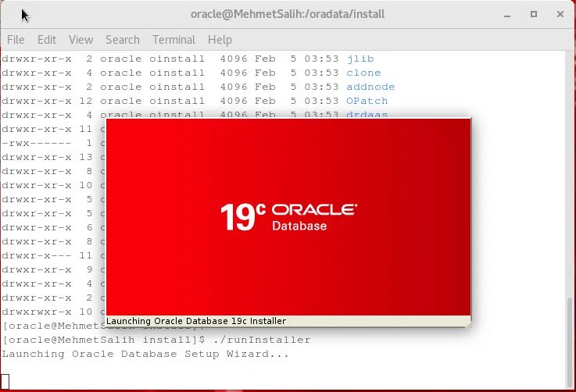Viewport: 576px width, 392px height.
Task: Click the ./runInstaller command text
Action: pyautogui.click(x=262, y=340)
